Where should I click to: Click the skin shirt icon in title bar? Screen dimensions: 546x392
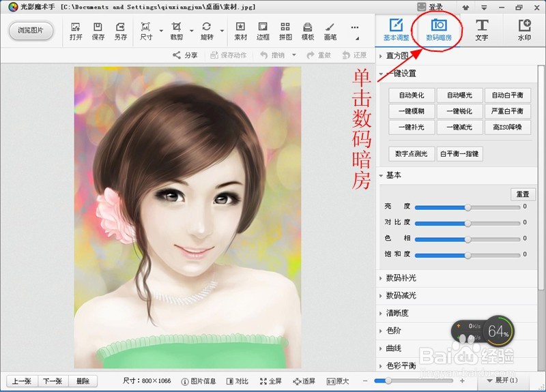465,7
